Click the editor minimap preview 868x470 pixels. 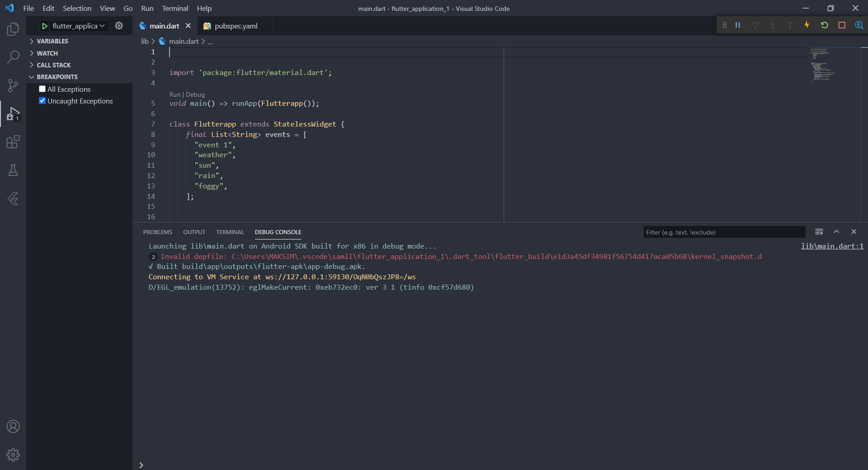click(835, 66)
